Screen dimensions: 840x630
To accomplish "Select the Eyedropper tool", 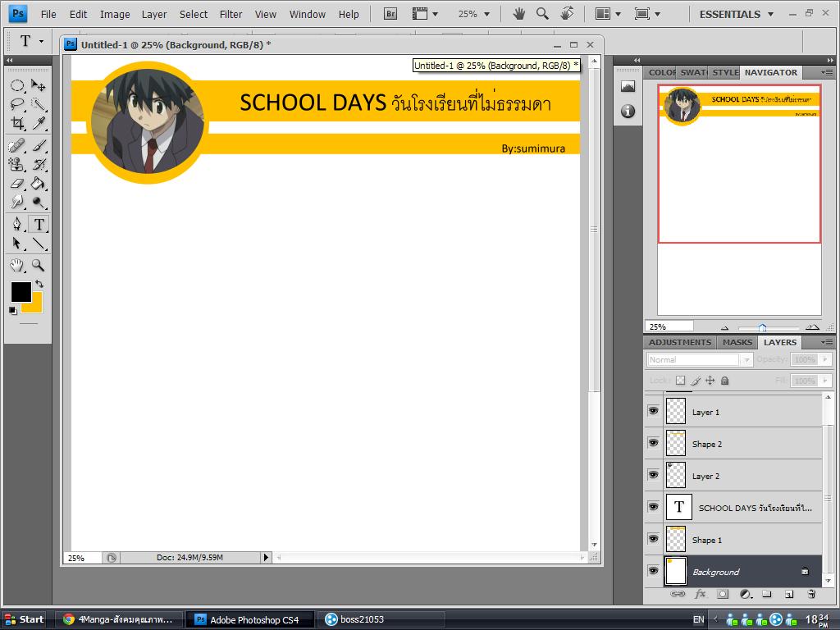I will tap(38, 123).
